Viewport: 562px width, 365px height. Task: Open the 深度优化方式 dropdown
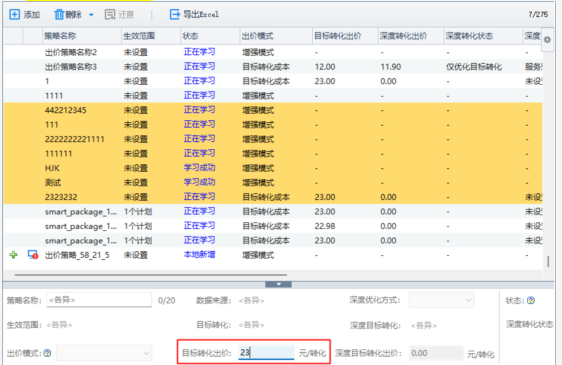[x=441, y=300]
